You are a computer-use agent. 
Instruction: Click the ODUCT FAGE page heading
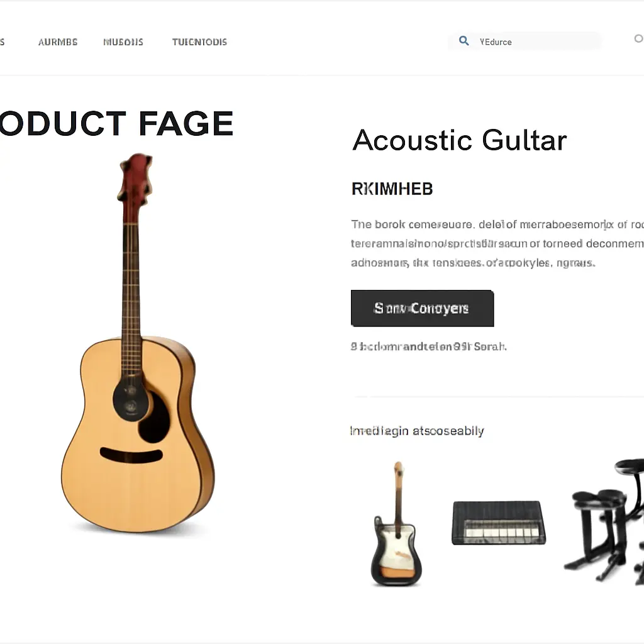(x=116, y=123)
